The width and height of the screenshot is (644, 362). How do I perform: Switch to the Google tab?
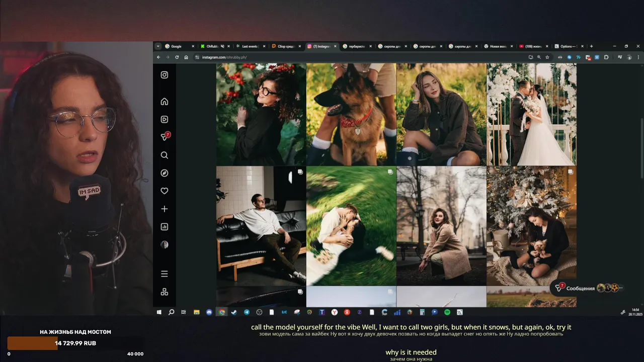(180, 46)
